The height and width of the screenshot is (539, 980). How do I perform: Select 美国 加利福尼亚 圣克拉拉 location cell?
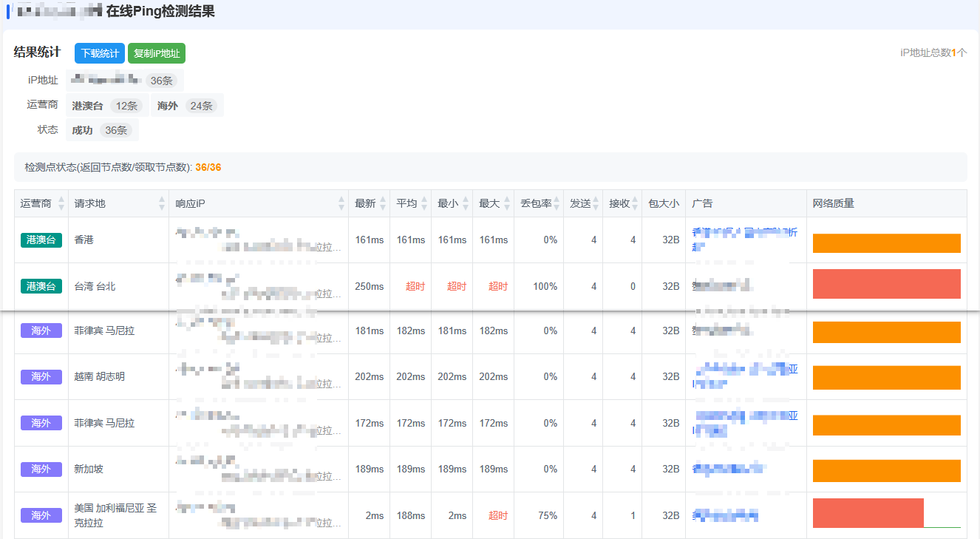(x=118, y=515)
